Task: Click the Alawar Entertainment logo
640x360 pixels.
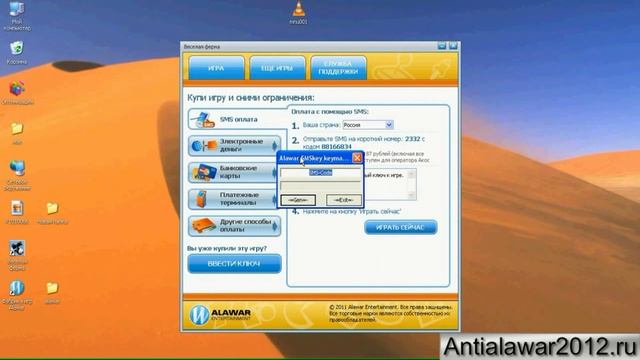Action: coord(220,315)
